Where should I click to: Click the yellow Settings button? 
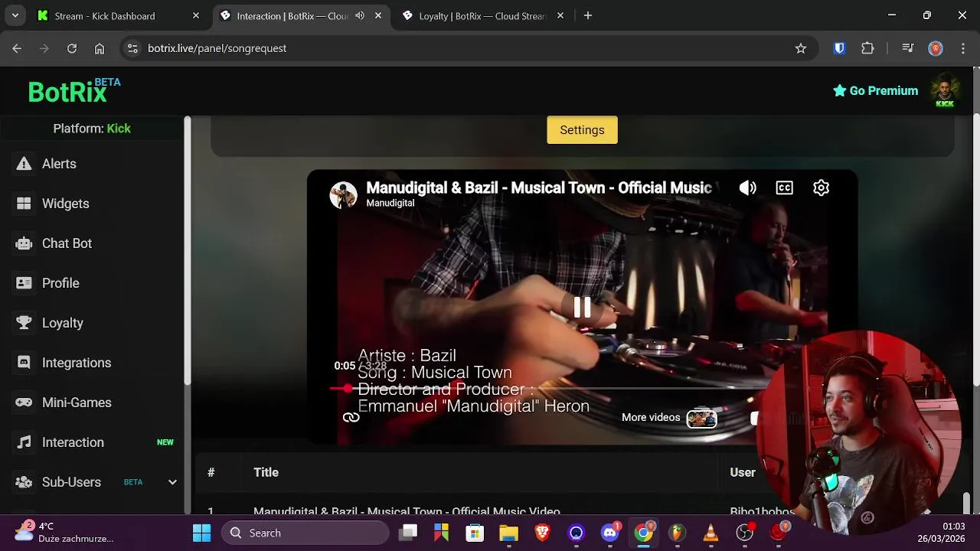pyautogui.click(x=582, y=130)
